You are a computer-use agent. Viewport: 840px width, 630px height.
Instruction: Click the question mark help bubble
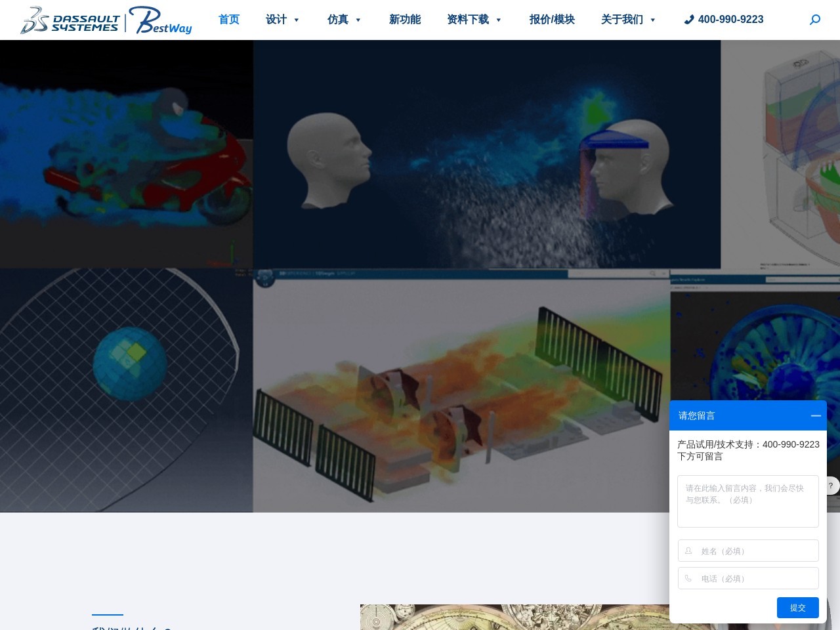click(831, 486)
